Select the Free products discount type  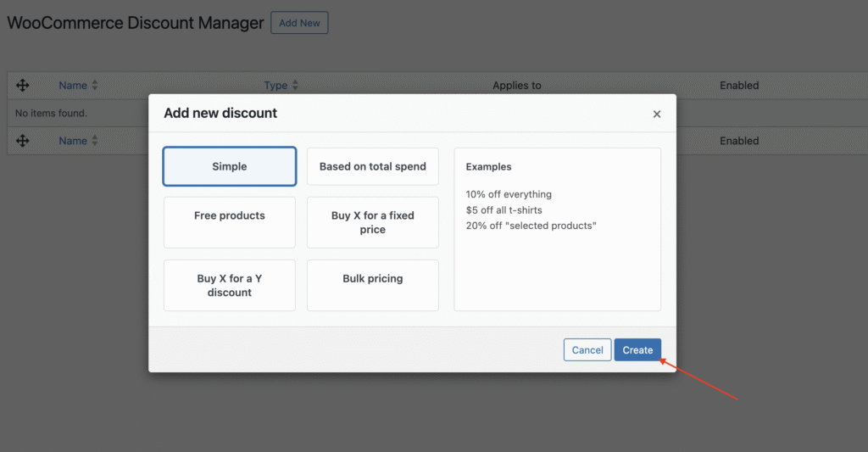[x=229, y=222]
